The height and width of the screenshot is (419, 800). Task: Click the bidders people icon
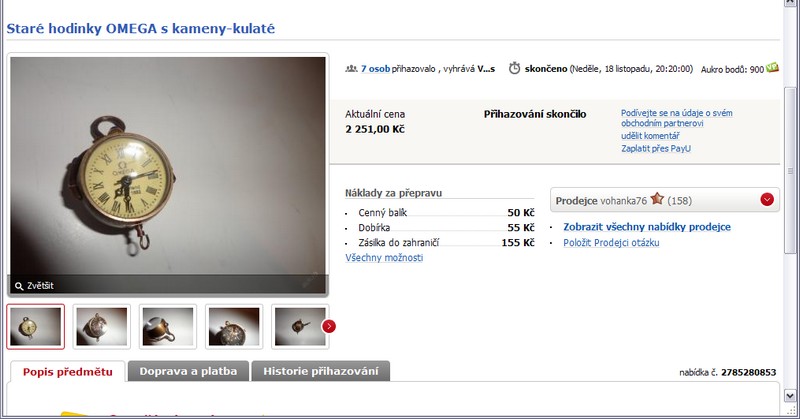tap(351, 68)
